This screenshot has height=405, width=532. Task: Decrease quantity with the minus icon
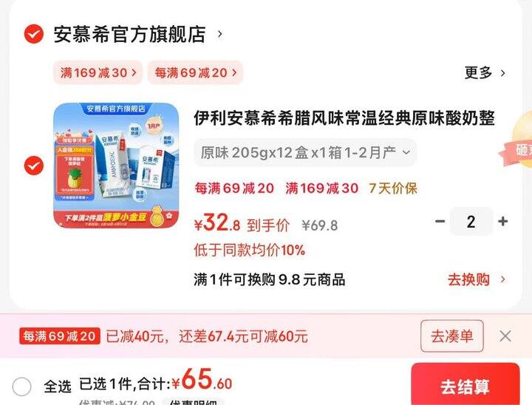(x=440, y=221)
